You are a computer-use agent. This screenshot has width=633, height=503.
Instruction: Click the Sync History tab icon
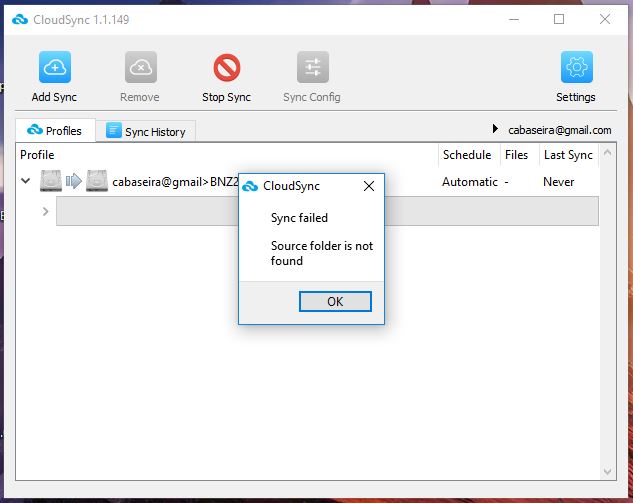click(113, 130)
